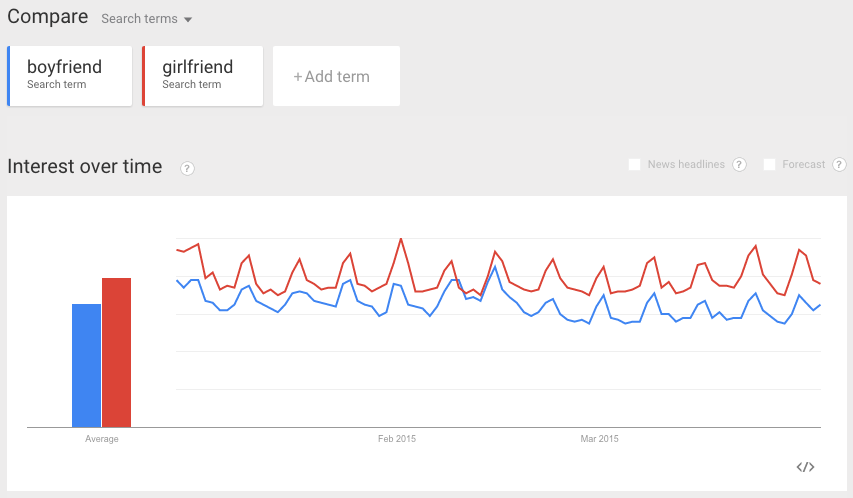The height and width of the screenshot is (498, 853).
Task: Click the blue color strip on boyfriend card
Action: (9, 76)
